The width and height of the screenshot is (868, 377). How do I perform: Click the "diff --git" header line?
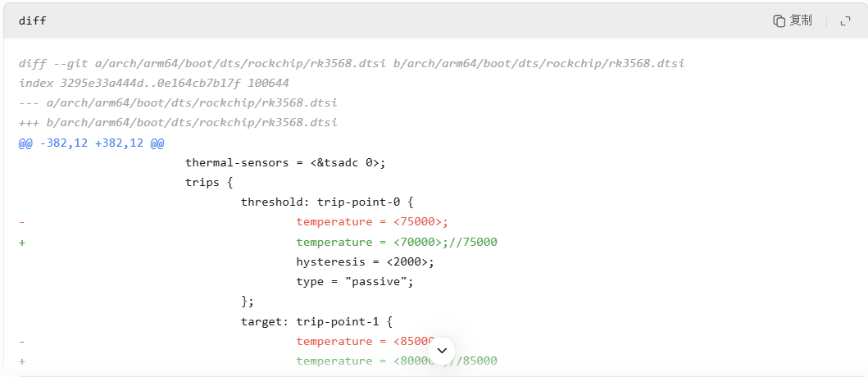click(x=352, y=63)
